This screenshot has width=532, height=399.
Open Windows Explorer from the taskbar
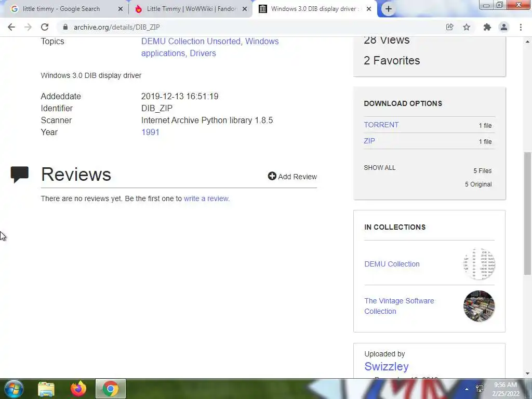click(x=46, y=389)
